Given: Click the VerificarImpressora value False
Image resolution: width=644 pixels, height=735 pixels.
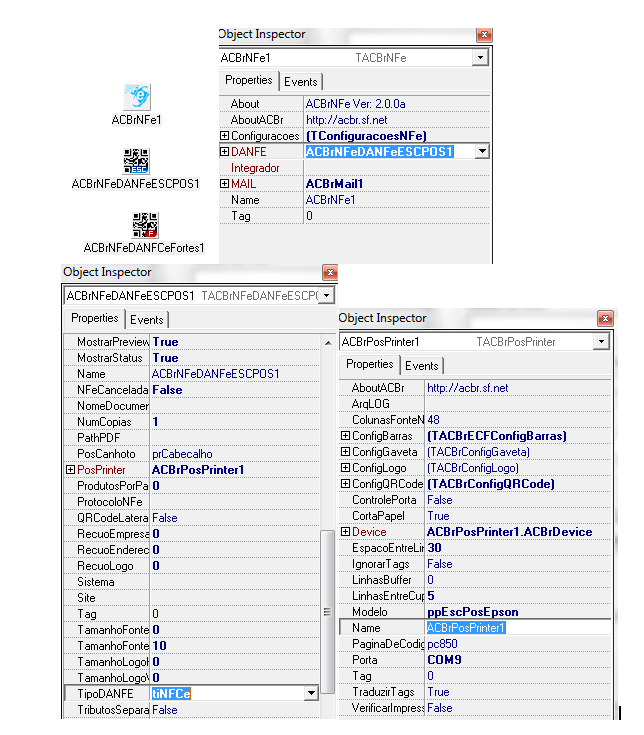Looking at the screenshot, I should pyautogui.click(x=440, y=708).
